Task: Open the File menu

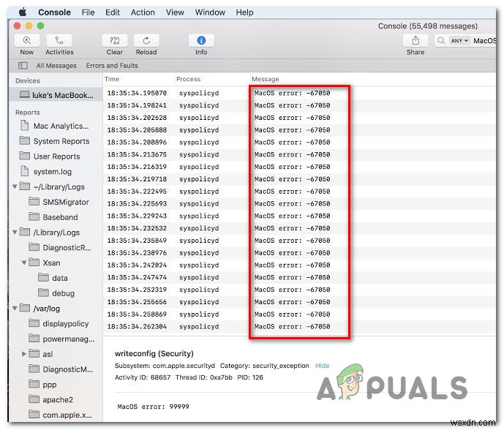Action: pyautogui.click(x=88, y=12)
